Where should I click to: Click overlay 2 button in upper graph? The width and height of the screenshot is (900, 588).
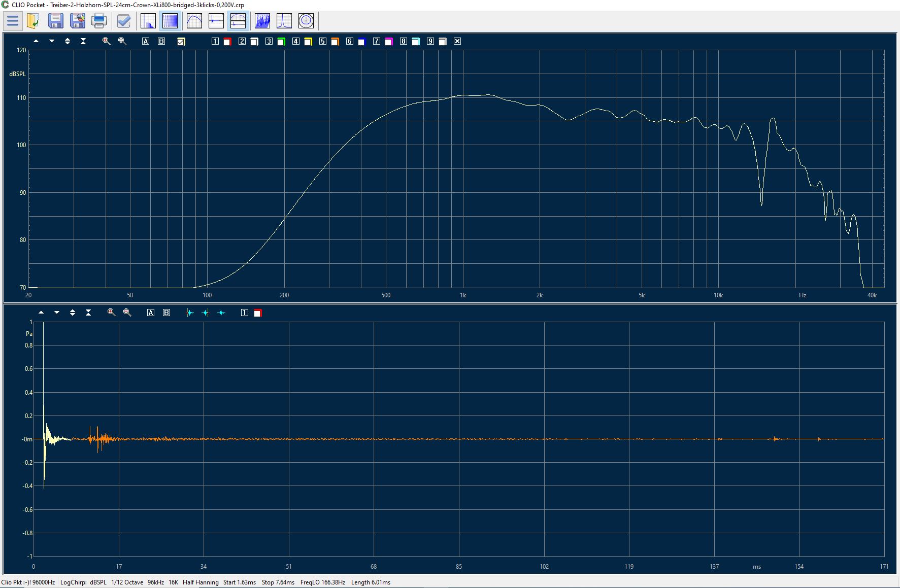coord(242,41)
